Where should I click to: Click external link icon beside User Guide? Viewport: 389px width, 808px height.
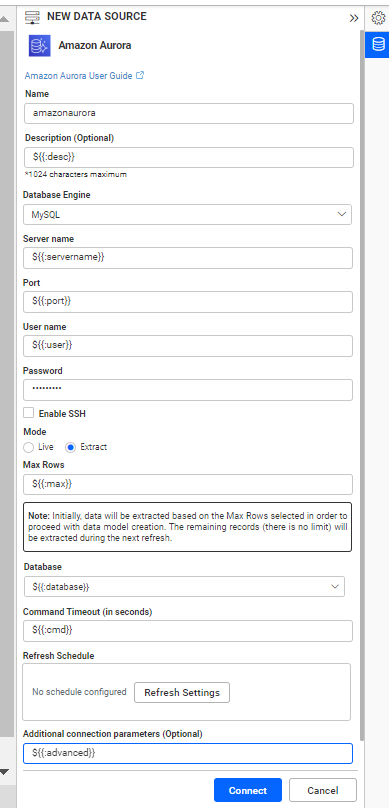140,75
